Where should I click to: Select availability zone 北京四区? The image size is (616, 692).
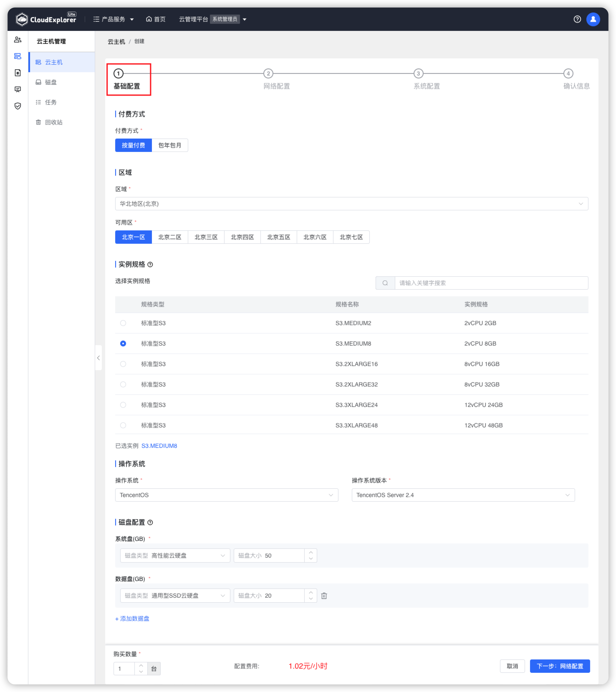(242, 237)
